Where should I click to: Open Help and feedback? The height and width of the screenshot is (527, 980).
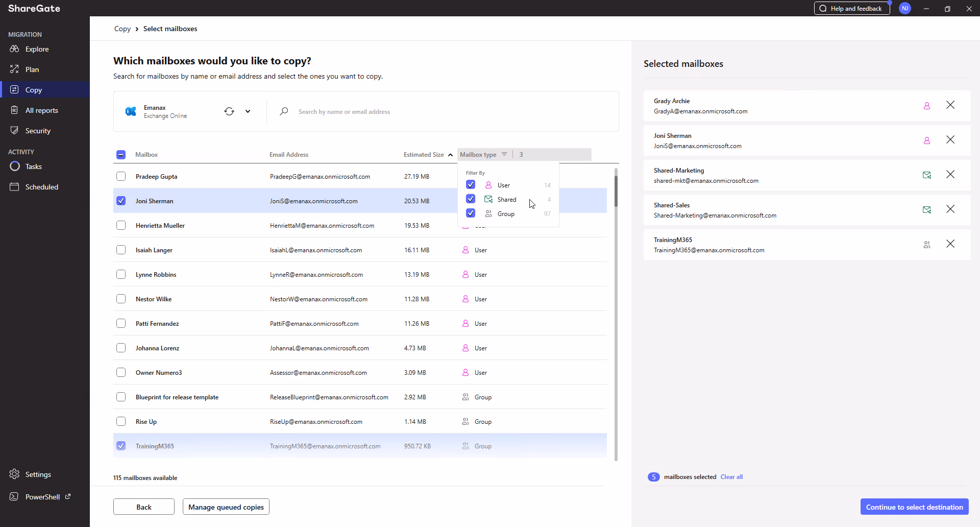click(x=852, y=8)
